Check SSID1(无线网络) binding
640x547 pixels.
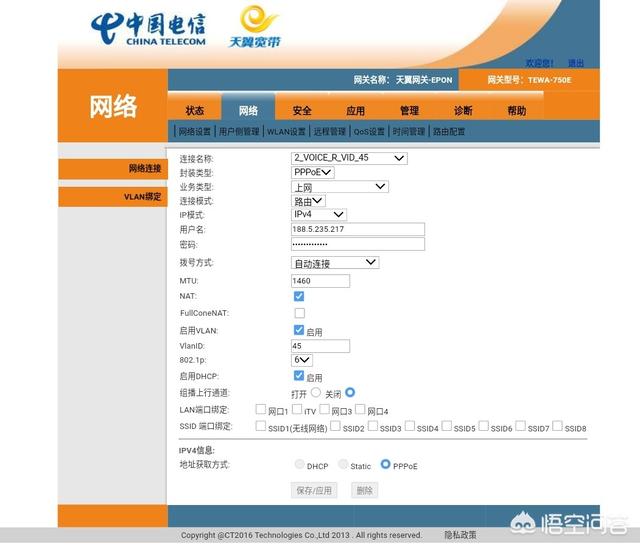click(x=260, y=426)
